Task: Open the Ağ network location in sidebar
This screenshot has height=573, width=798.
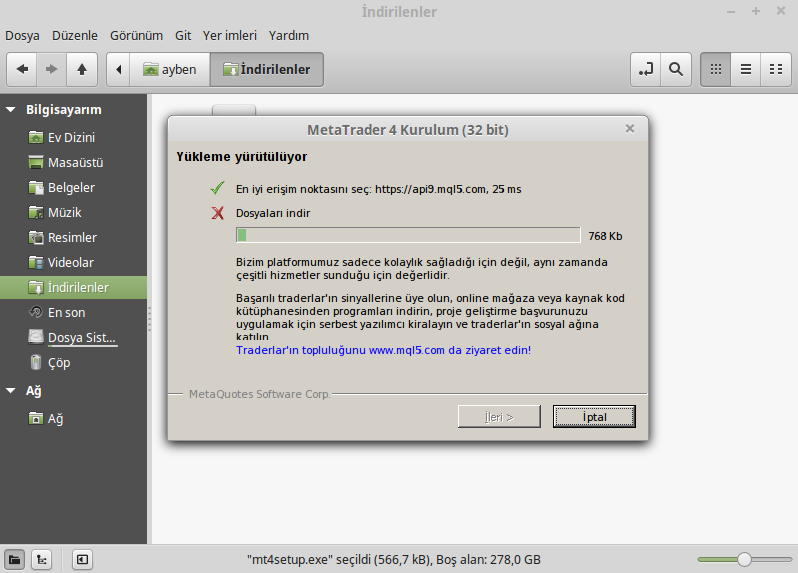Action: 73,418
